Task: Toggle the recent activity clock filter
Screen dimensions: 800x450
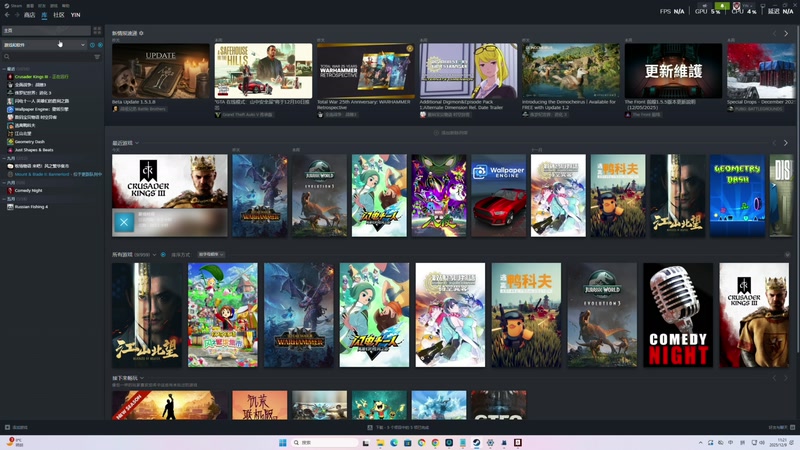Action: pos(92,45)
